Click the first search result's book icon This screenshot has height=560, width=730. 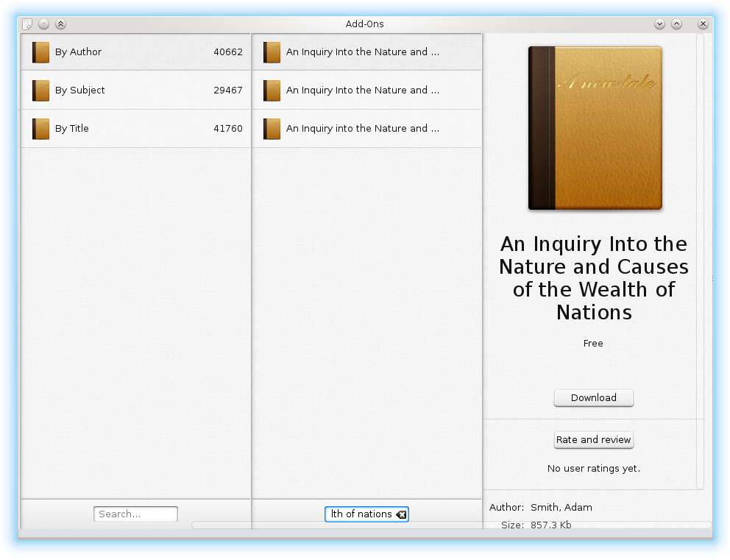pyautogui.click(x=272, y=52)
